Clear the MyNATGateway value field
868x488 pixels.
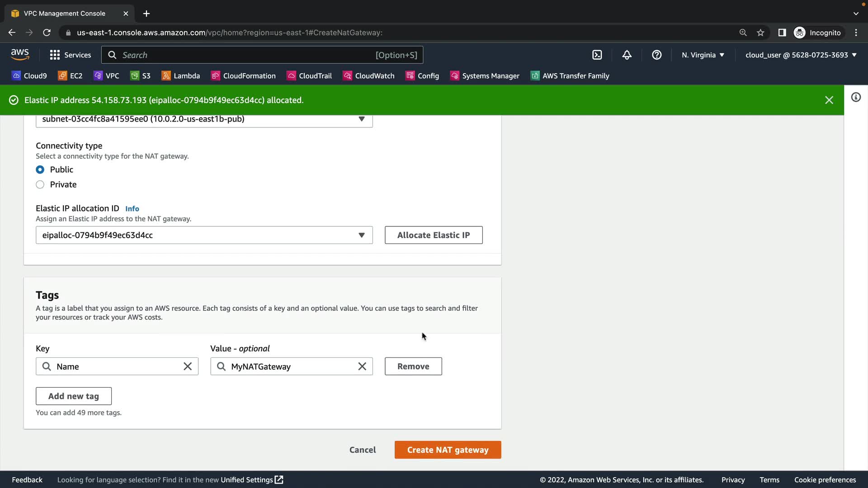click(362, 366)
